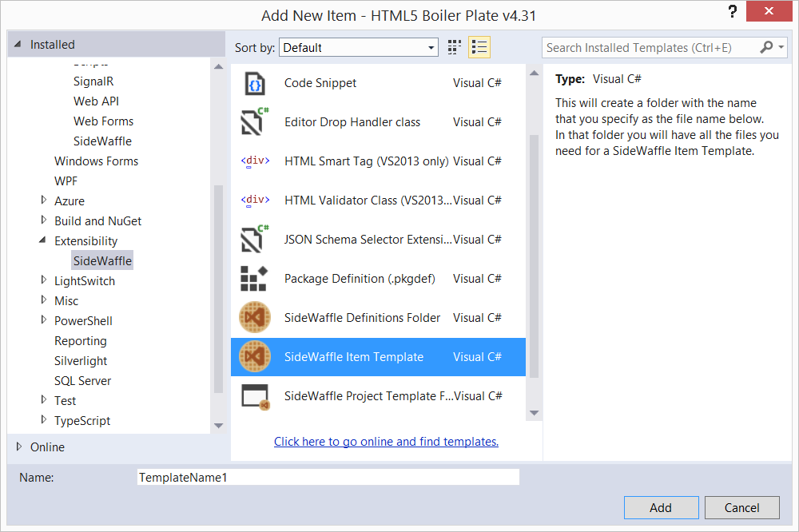Close the Add New Item dialog
799x532 pixels.
tap(769, 10)
